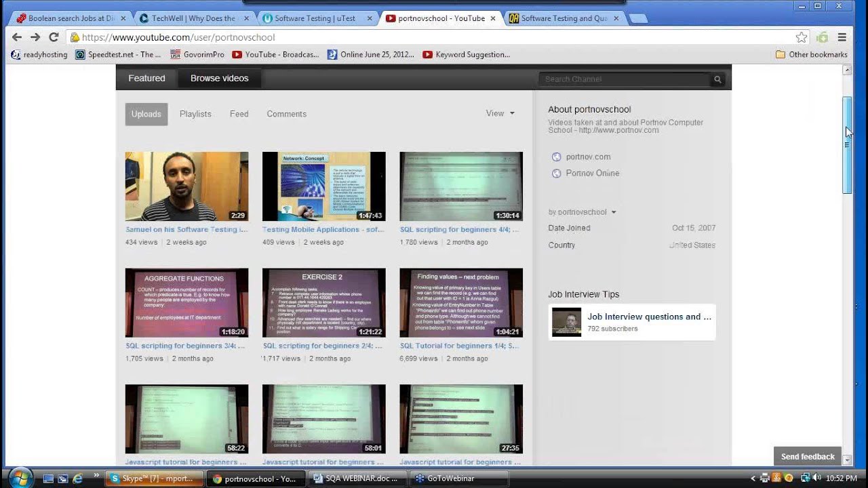Reload the current YouTube page
The height and width of the screenshot is (488, 868).
54,37
